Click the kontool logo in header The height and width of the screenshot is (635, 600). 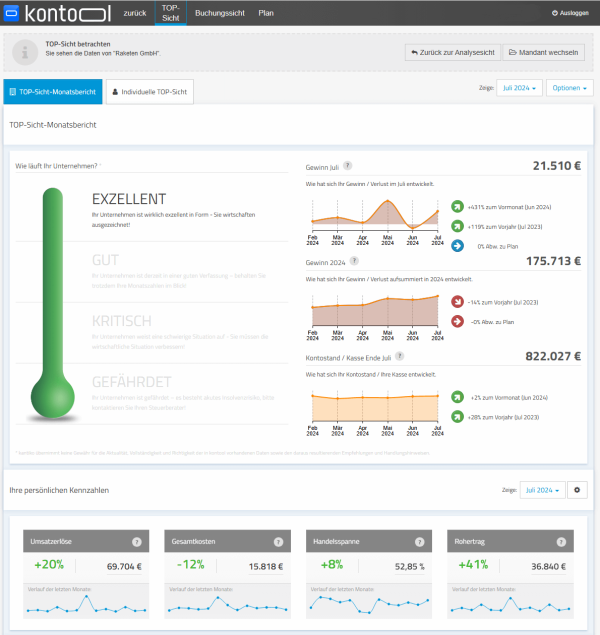click(57, 13)
